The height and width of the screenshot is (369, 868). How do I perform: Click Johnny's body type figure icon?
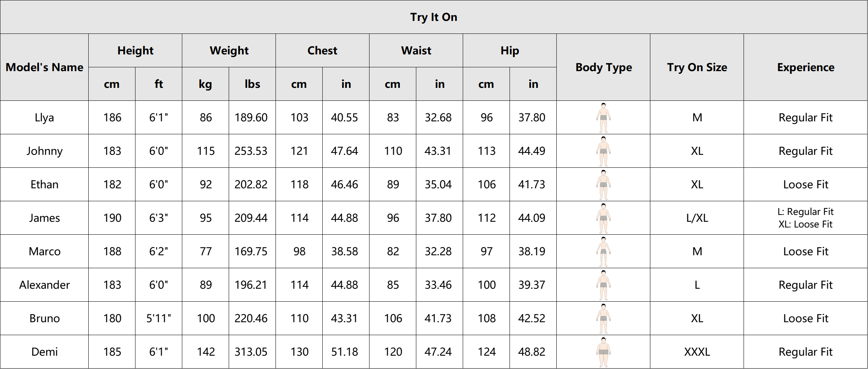[603, 151]
